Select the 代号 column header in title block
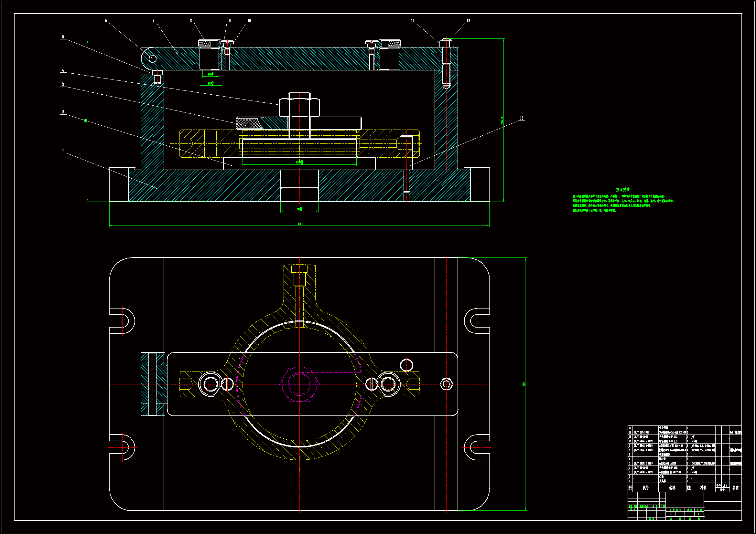The height and width of the screenshot is (534, 756). point(645,487)
